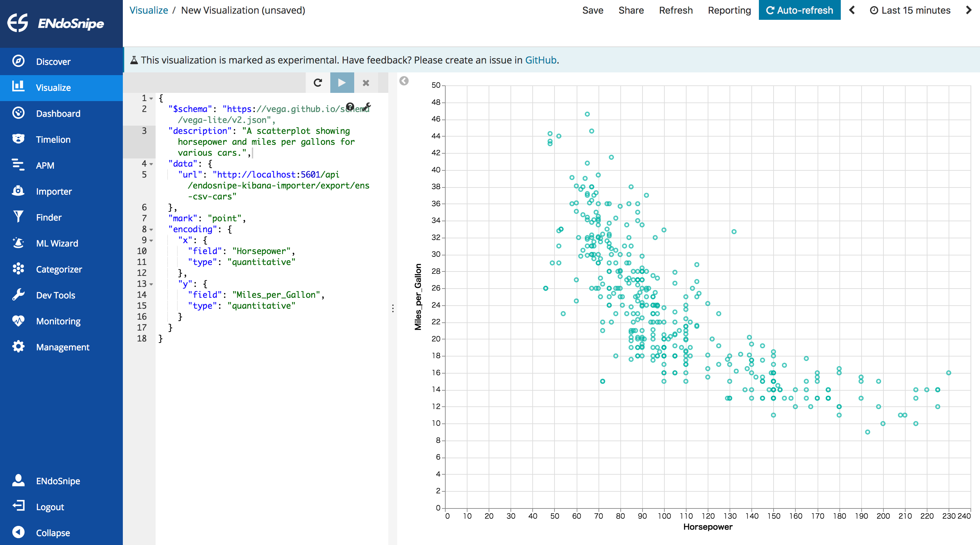The height and width of the screenshot is (545, 980).
Task: Click New Visualization (unsaved) title
Action: coord(243,10)
